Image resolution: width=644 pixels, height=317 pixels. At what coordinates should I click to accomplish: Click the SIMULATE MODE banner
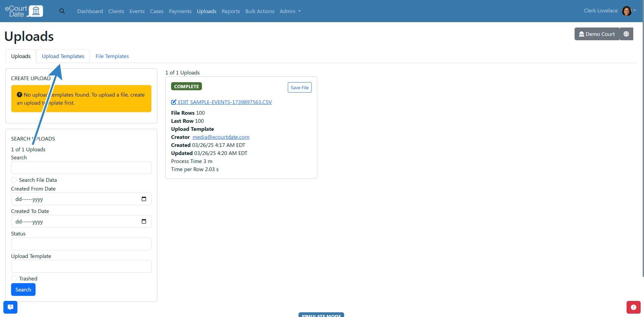click(321, 315)
